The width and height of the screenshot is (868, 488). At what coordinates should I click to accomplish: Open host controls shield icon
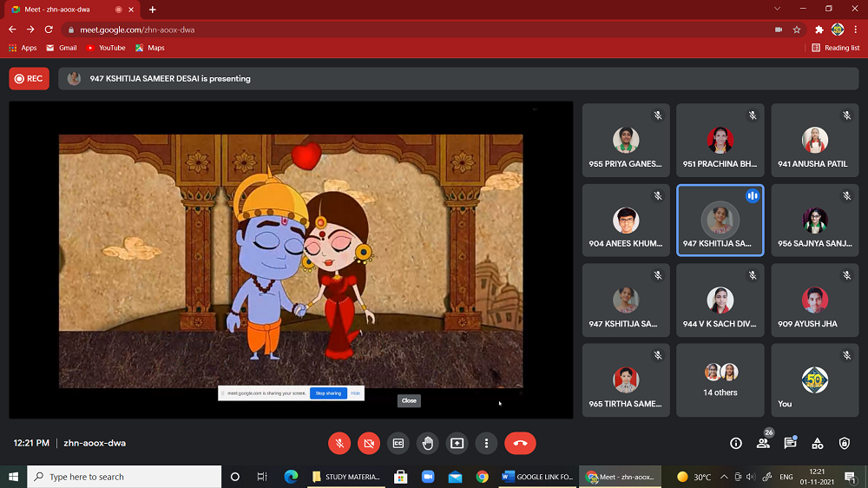pyautogui.click(x=845, y=443)
